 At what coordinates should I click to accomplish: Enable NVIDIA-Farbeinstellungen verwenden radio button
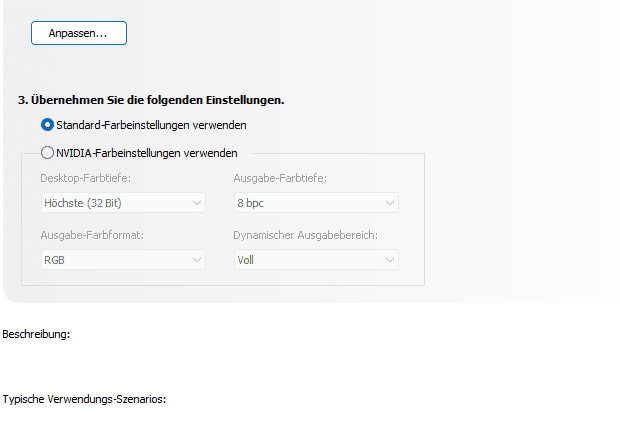[47, 153]
